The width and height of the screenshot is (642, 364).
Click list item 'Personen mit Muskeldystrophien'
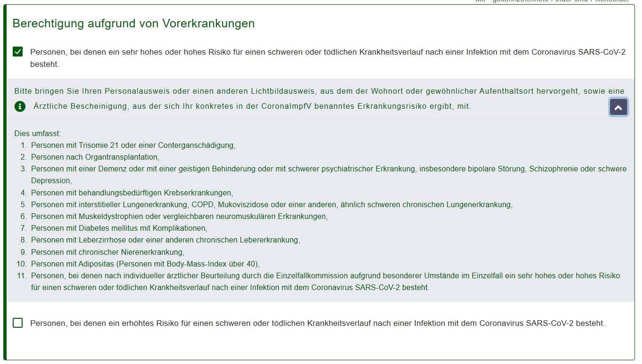[179, 217]
